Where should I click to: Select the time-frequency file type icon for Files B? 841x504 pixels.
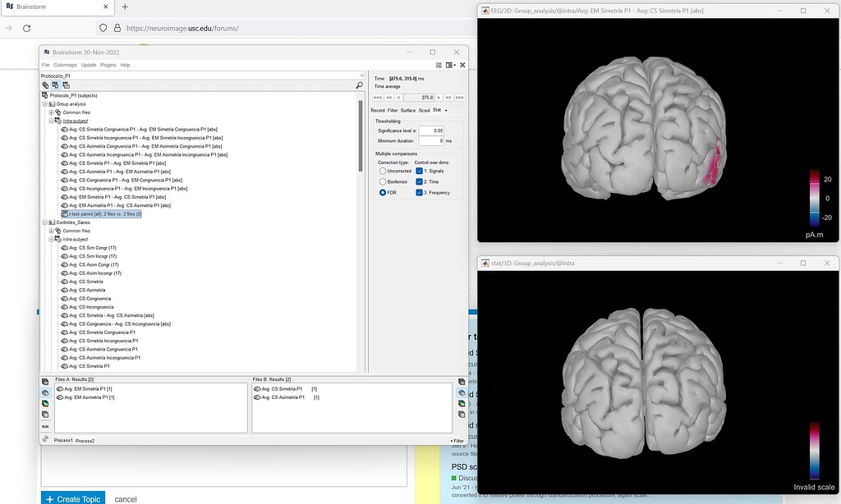(x=460, y=403)
